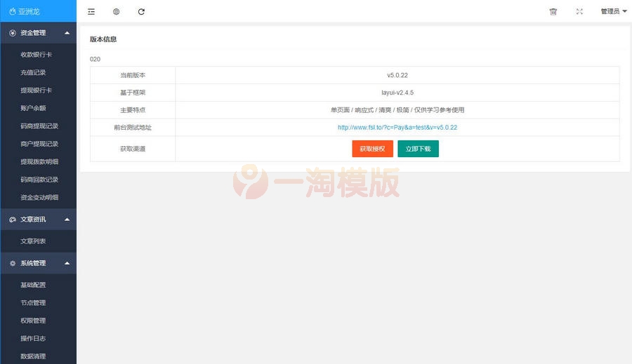Image resolution: width=632 pixels, height=364 pixels.
Task: Collapse the 系统管理 menu arrow
Action: 67,263
